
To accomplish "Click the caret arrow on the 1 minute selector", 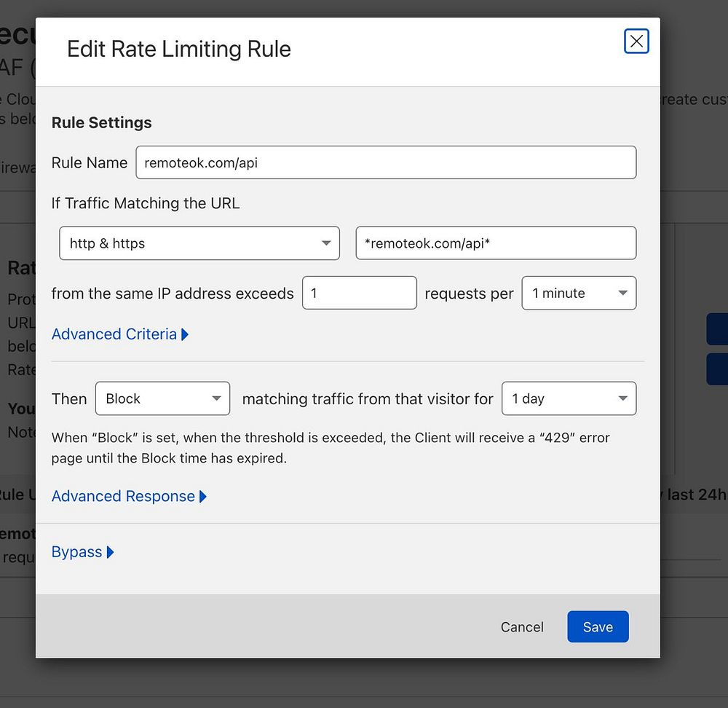I will (x=622, y=293).
